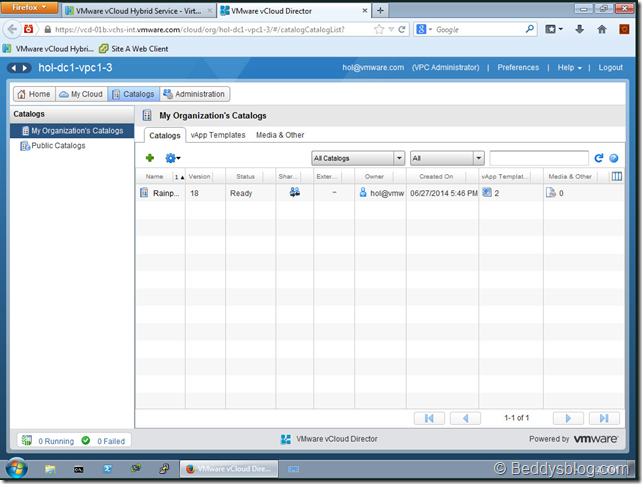Image resolution: width=642 pixels, height=484 pixels.
Task: Sort by Name column header
Action: click(x=154, y=176)
